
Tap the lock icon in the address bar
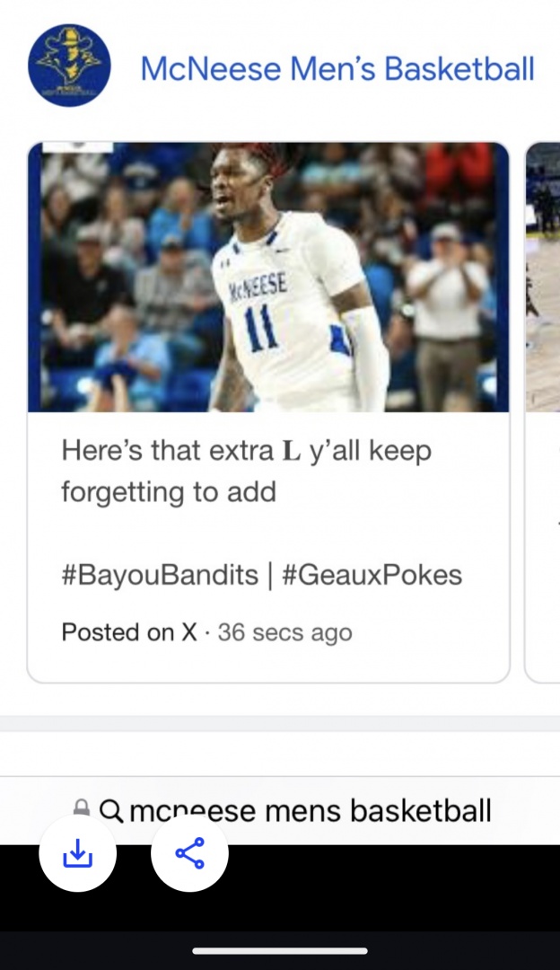click(x=82, y=809)
